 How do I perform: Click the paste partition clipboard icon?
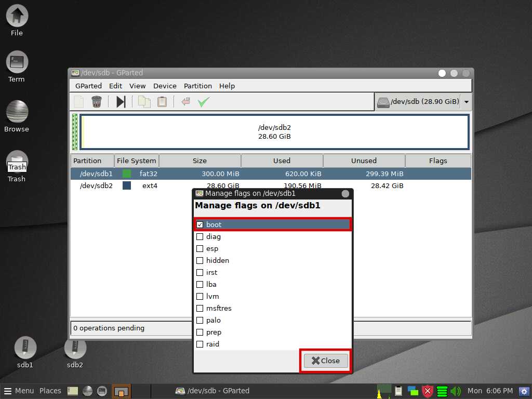click(162, 102)
